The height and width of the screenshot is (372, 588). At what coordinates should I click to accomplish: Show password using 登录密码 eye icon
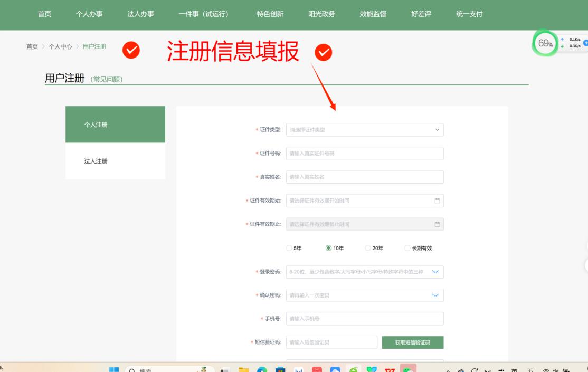[x=435, y=272]
